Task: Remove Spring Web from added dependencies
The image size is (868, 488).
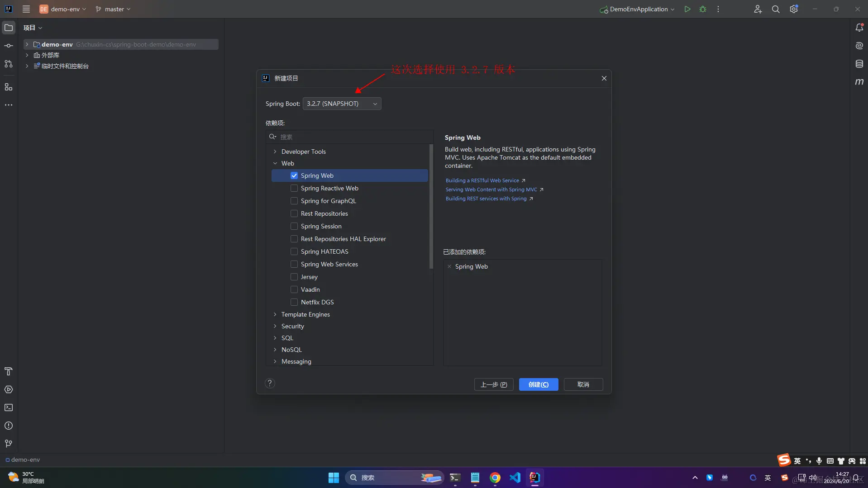Action: pyautogui.click(x=449, y=266)
